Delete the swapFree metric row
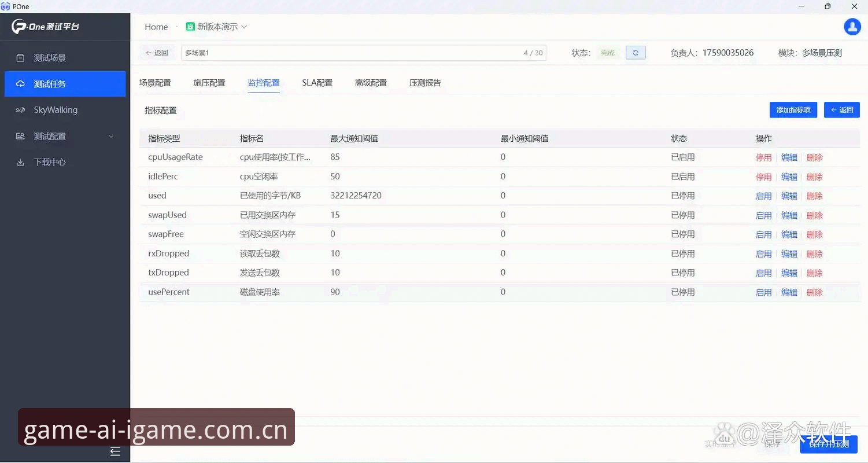Image resolution: width=868 pixels, height=463 pixels. 814,234
